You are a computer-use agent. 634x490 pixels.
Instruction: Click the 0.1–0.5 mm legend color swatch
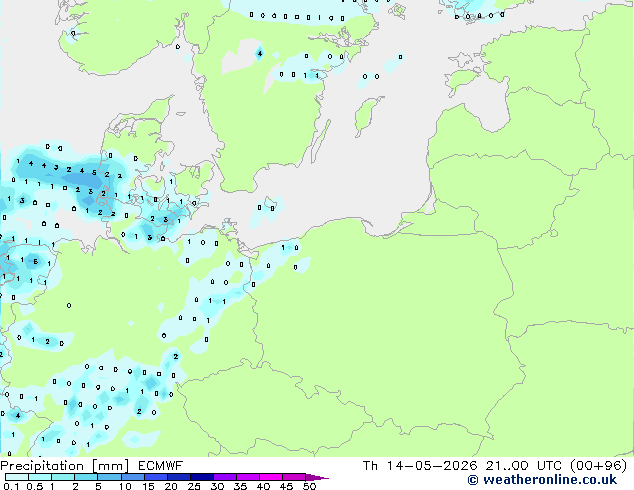(17, 477)
